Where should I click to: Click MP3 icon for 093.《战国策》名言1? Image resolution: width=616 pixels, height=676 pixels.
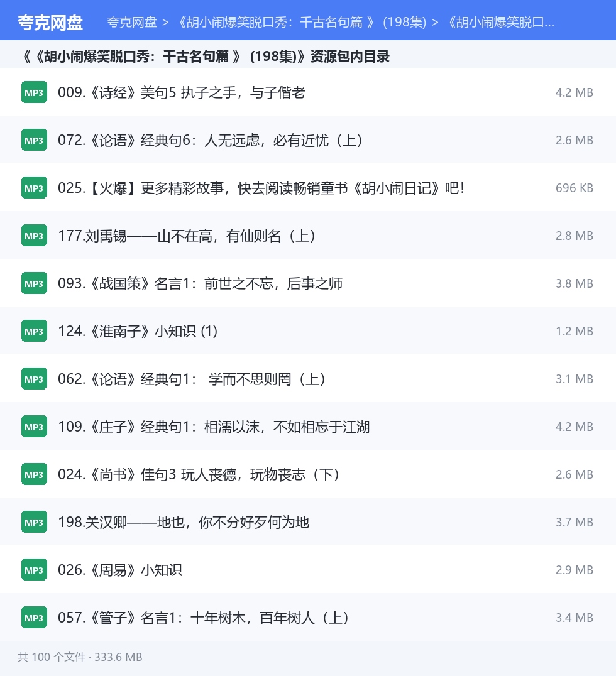34,283
